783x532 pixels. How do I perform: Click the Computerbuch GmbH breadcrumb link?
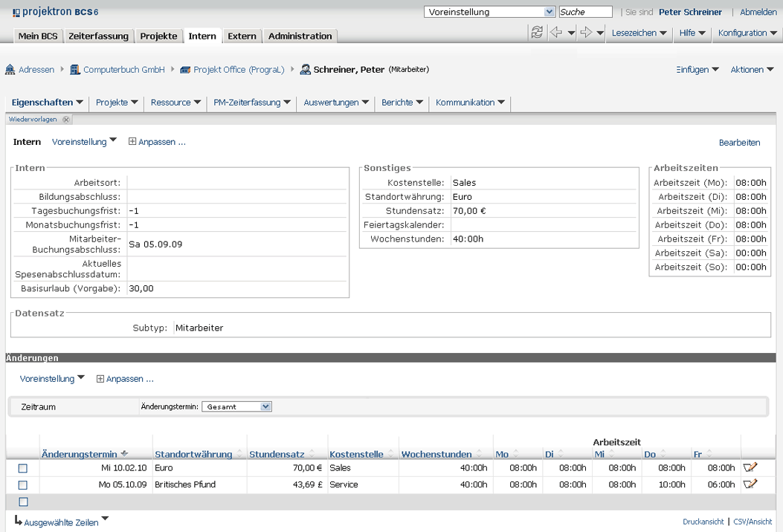[124, 69]
